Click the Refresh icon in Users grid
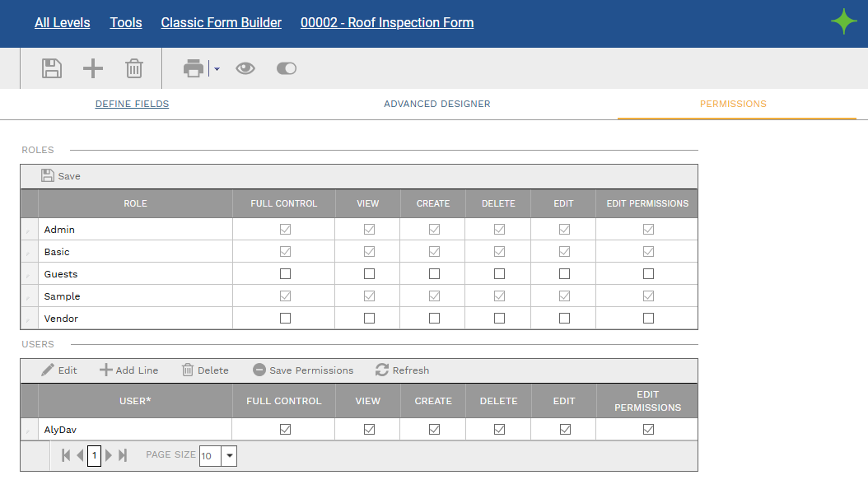 pos(382,370)
